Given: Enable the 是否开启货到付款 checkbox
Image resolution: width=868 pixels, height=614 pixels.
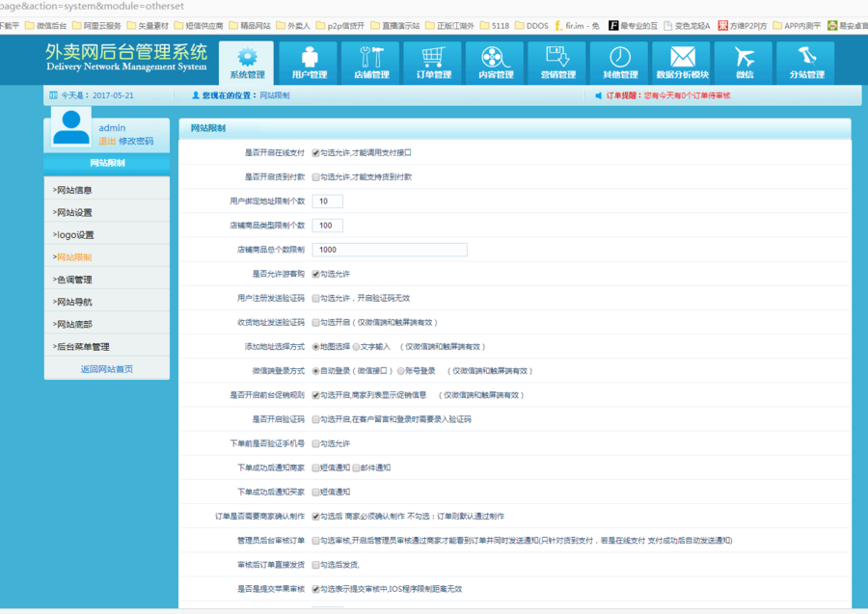Looking at the screenshot, I should coord(315,177).
